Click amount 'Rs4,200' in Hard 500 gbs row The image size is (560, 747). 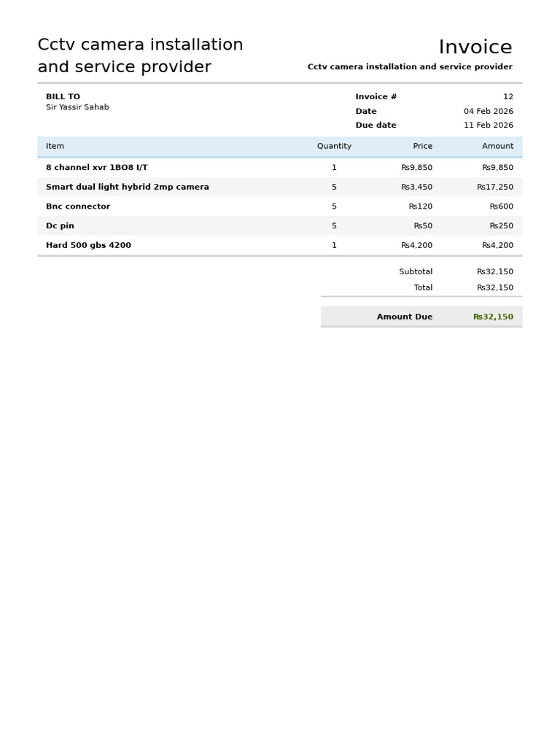[x=497, y=245]
